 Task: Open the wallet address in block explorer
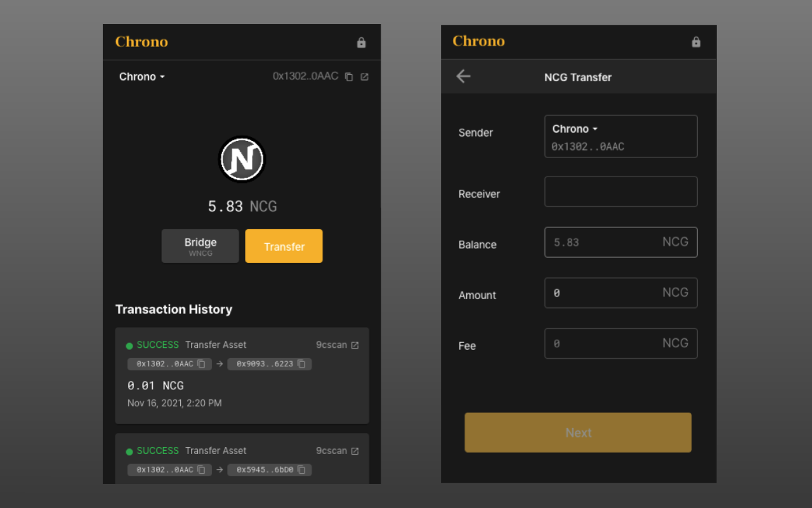364,76
